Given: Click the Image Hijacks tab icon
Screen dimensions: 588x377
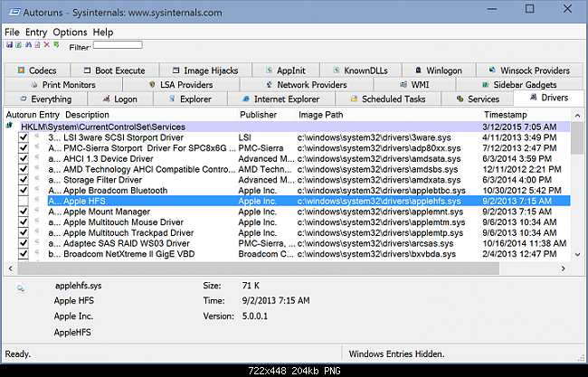Looking at the screenshot, I should click(x=175, y=71).
